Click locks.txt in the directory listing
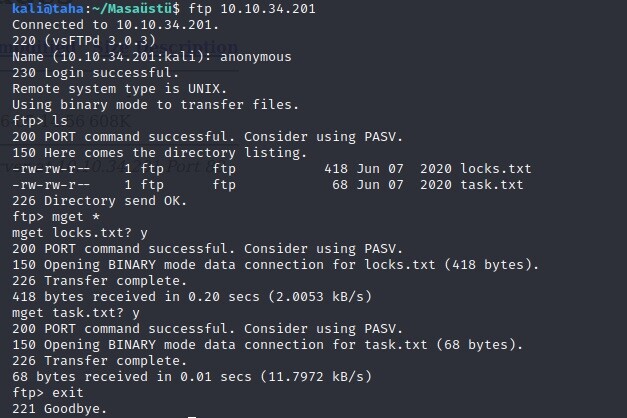The image size is (627, 418). [492, 169]
